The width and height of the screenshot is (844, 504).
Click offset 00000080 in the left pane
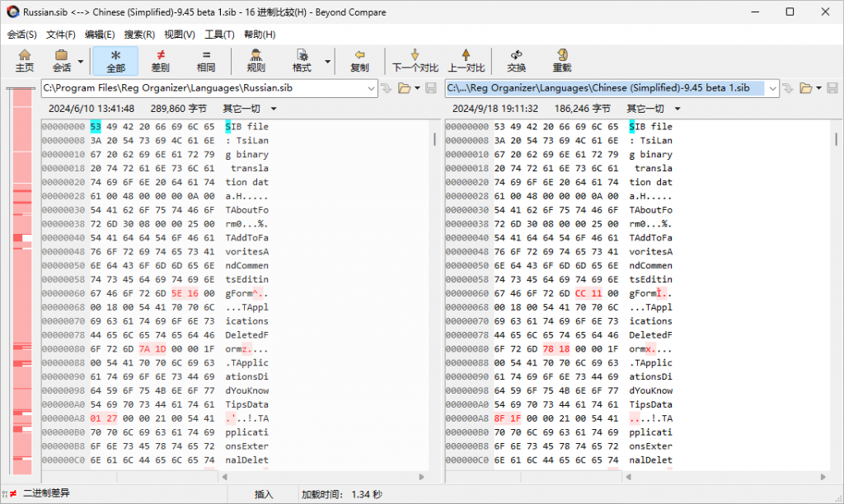coord(63,348)
